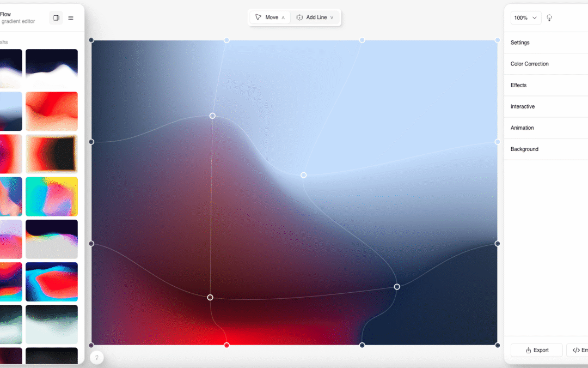The width and height of the screenshot is (588, 368).
Task: Click the code embed icon
Action: click(x=576, y=350)
